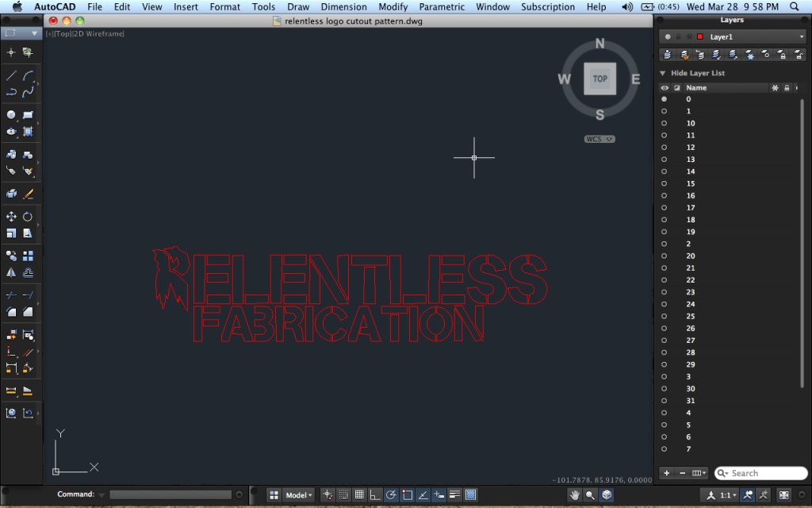Click the 2D Wireframe visual style label

pos(99,33)
